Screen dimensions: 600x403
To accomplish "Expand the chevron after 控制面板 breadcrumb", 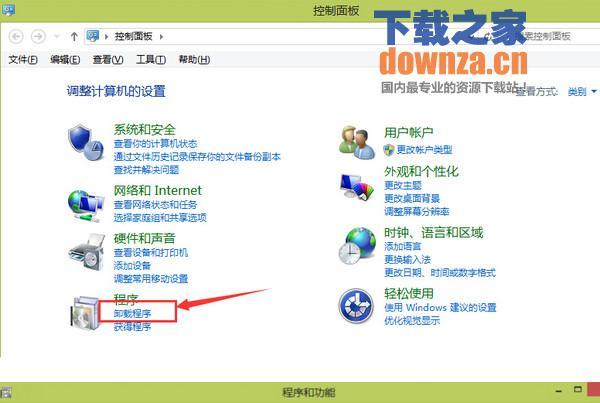I will [x=161, y=37].
